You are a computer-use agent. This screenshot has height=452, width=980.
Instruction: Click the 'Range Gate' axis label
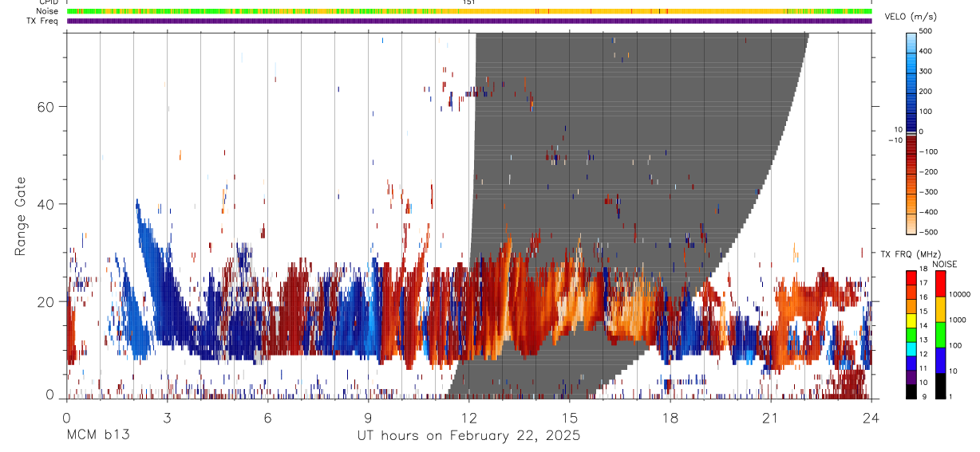click(21, 216)
